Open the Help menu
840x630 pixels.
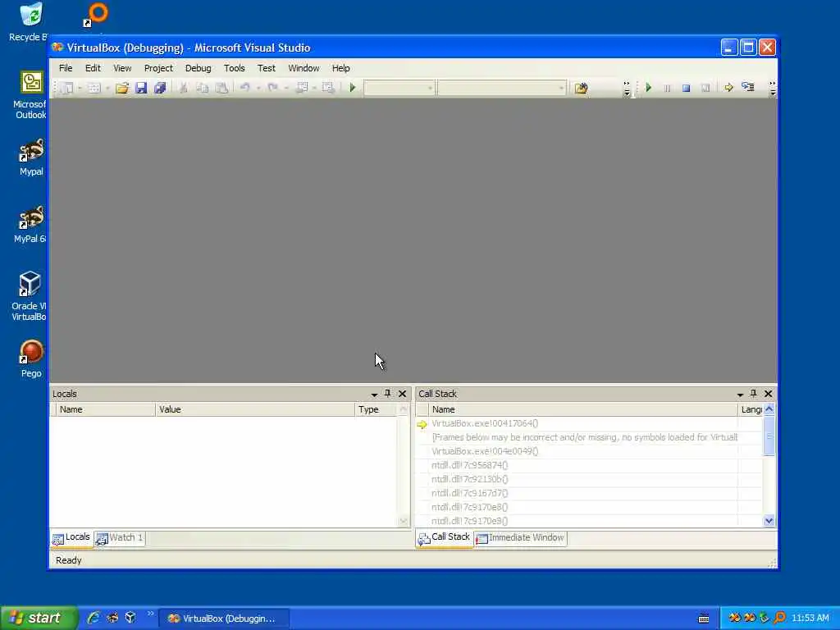click(340, 68)
